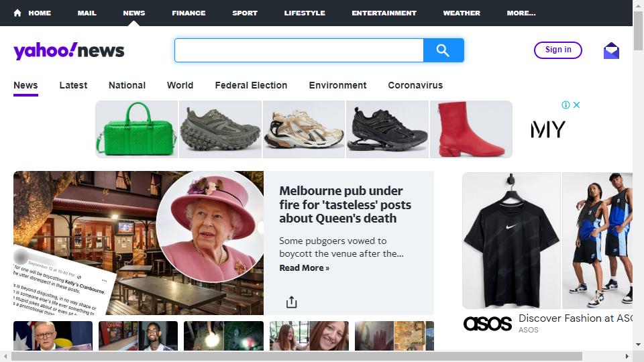Screen dimensions: 644x362
Task: Click the ASOS logo in sidebar ad
Action: pos(488,323)
